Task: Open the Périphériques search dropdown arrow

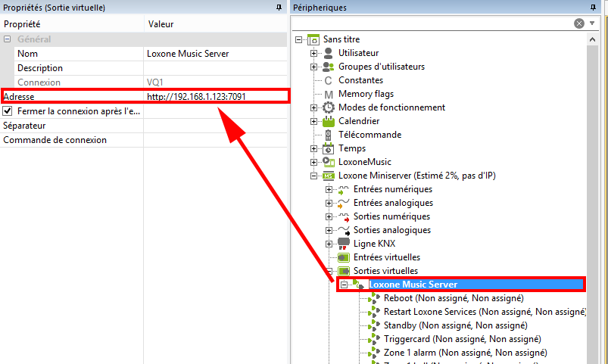Action: coord(593,23)
